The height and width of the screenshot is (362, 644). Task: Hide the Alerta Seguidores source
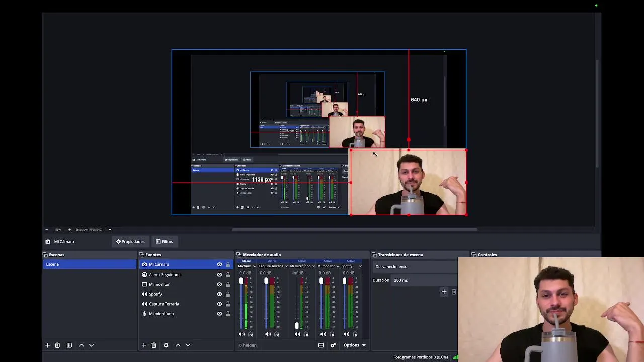point(219,275)
